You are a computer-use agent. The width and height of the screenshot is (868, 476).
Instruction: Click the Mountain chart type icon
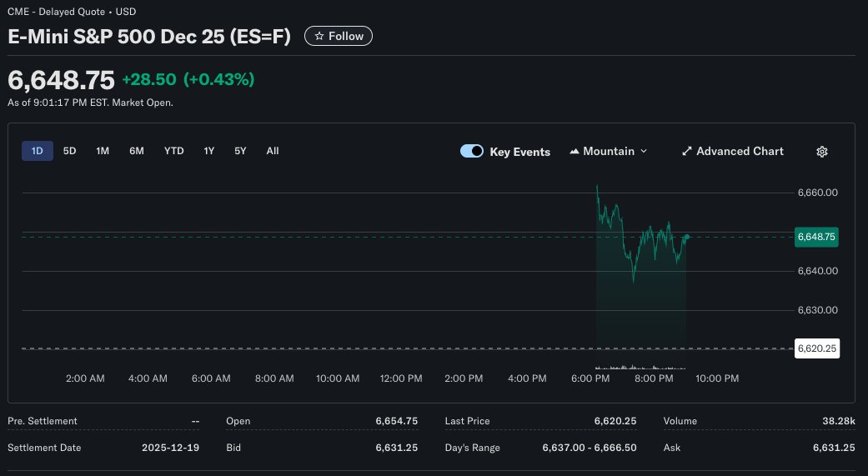(574, 151)
